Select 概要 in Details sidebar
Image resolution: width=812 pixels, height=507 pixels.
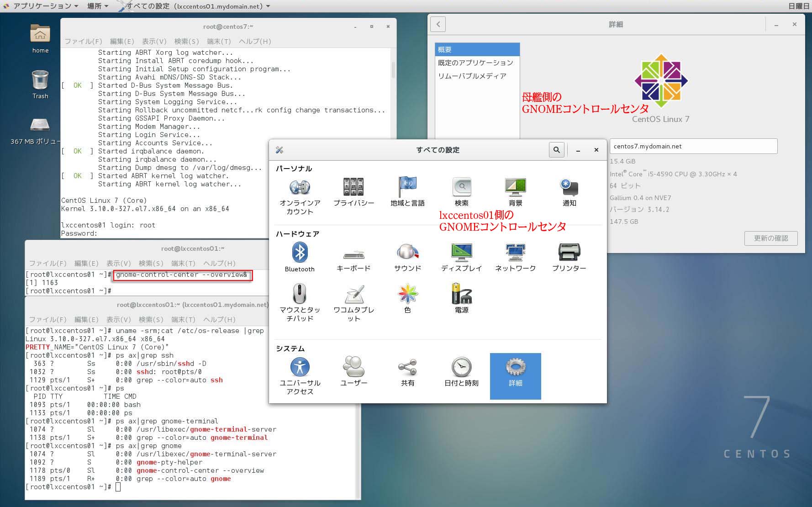477,49
